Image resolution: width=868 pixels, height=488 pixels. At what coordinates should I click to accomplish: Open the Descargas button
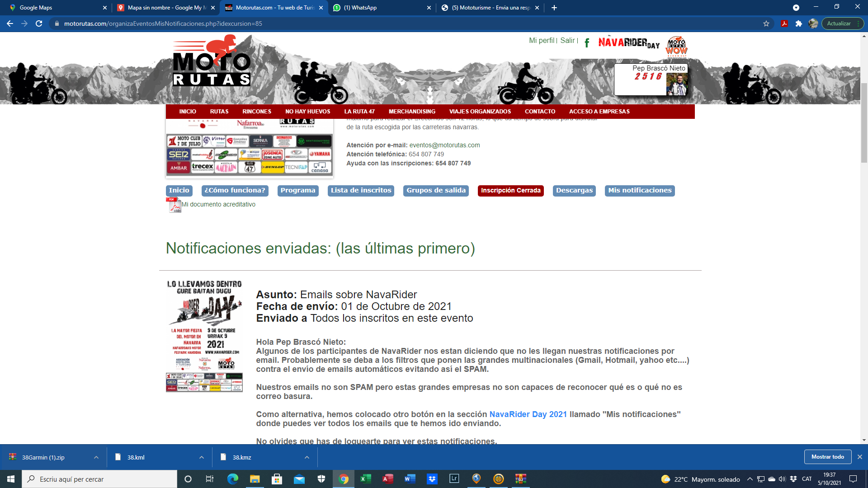(574, 191)
